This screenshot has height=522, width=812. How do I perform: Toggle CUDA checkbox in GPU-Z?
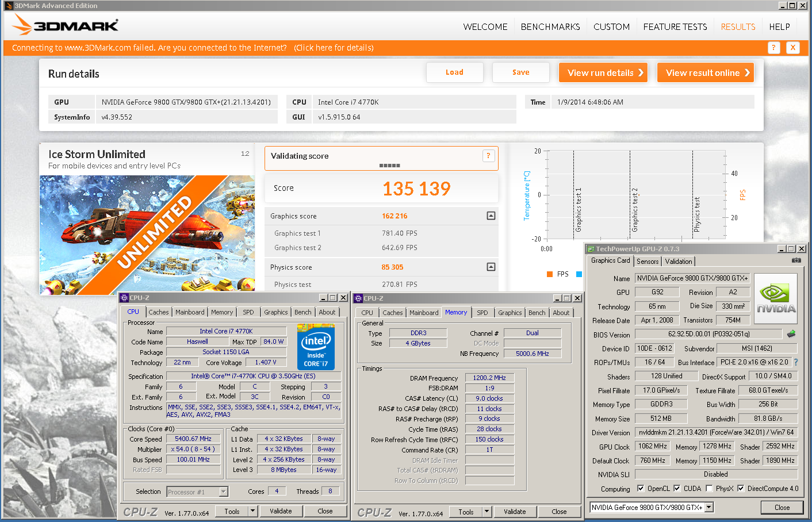click(677, 489)
